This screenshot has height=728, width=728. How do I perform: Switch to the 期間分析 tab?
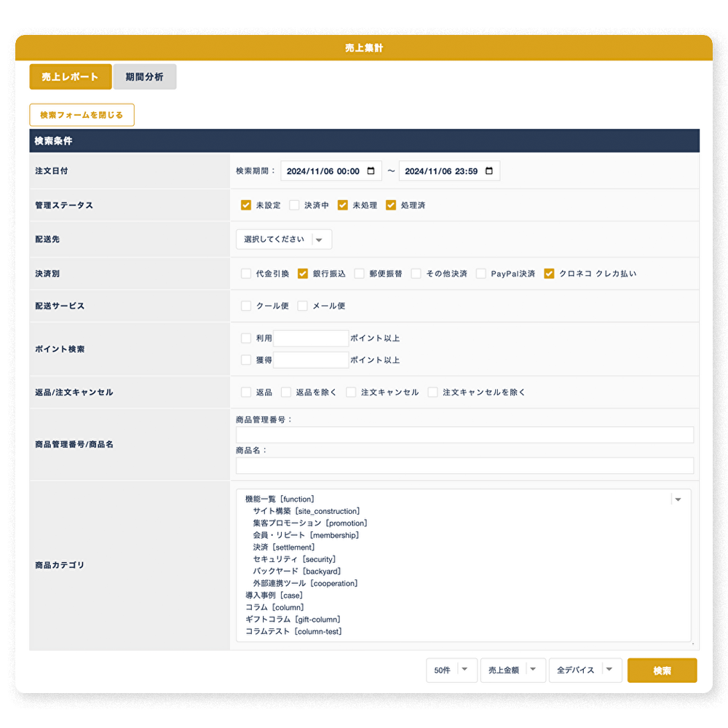[x=144, y=77]
